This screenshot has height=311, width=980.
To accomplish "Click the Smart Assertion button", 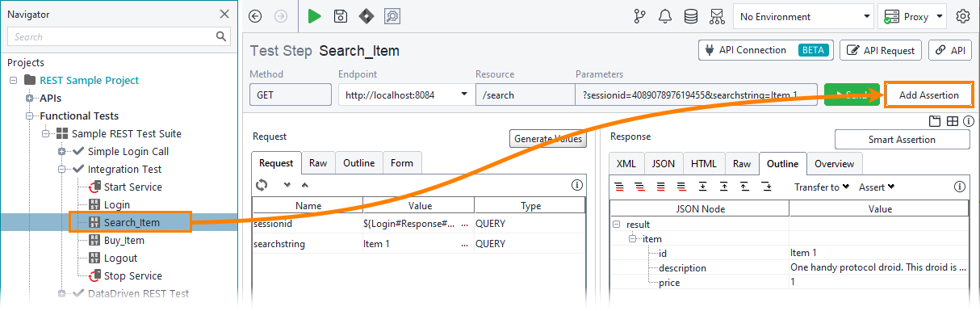I will pos(902,140).
